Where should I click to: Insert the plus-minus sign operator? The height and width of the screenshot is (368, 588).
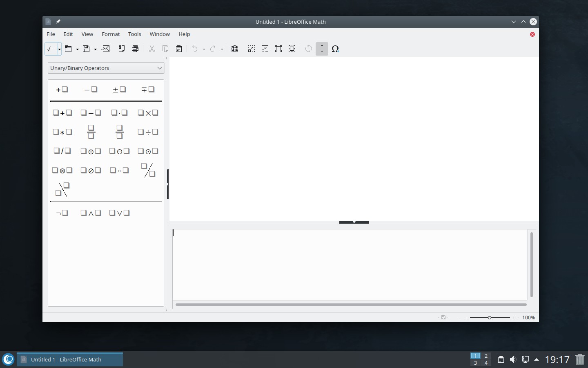click(x=119, y=90)
